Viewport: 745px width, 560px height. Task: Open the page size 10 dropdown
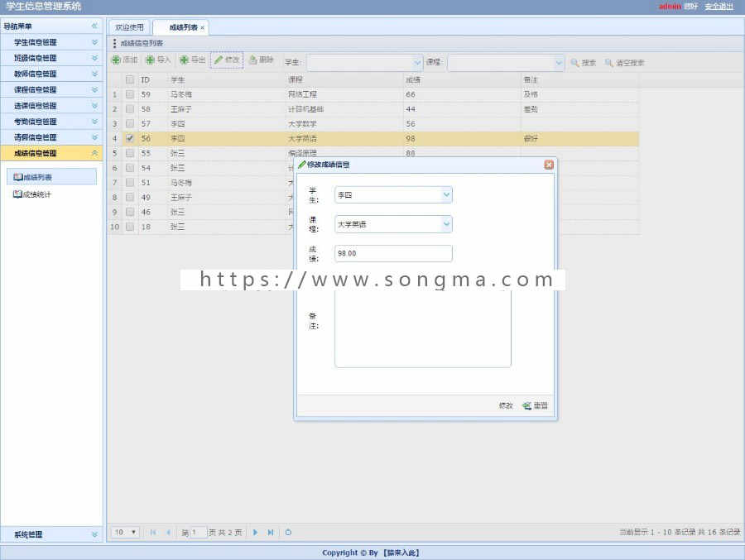point(126,533)
